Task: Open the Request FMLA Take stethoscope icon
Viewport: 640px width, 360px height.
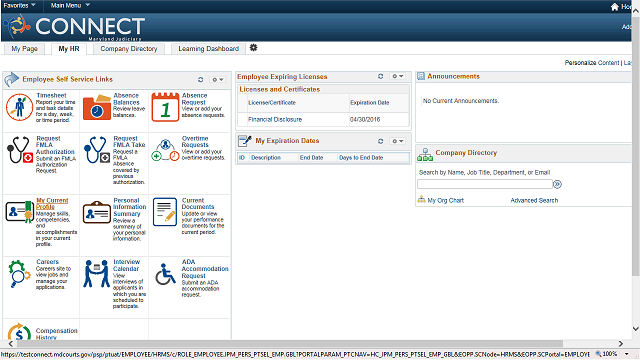Action: [97, 150]
